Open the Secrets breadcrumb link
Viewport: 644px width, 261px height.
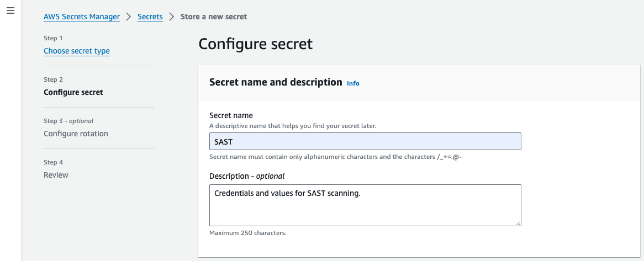coord(150,17)
